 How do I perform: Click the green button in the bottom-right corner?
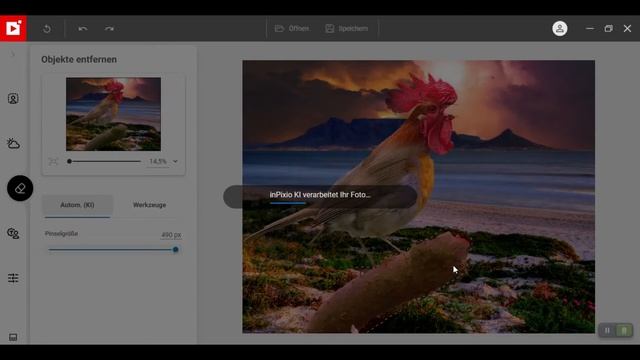click(624, 330)
